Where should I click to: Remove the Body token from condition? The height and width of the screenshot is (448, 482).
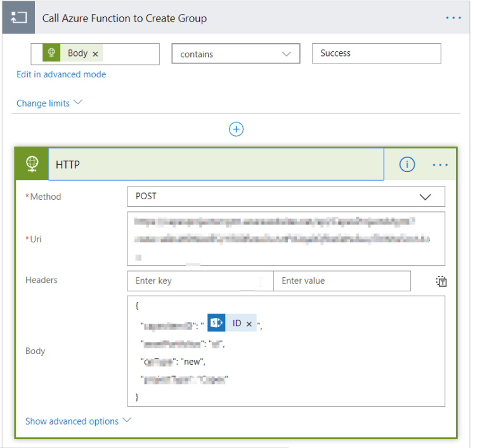click(95, 54)
